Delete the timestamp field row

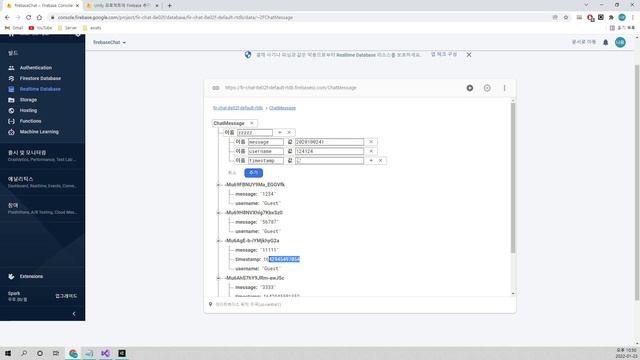coord(380,160)
